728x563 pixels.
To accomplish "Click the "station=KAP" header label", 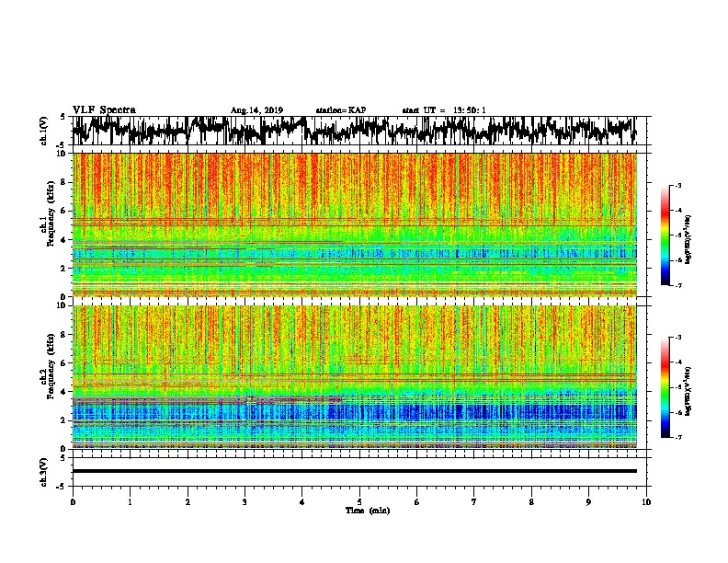I will 341,110.
